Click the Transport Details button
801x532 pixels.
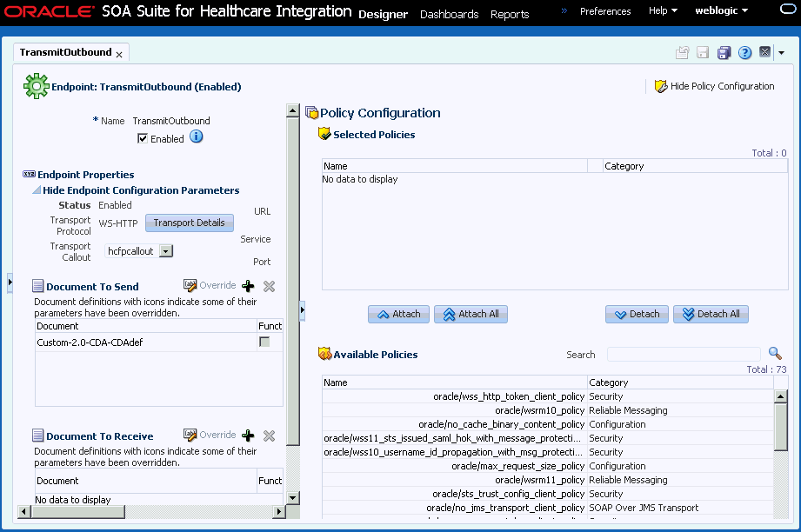(x=189, y=223)
